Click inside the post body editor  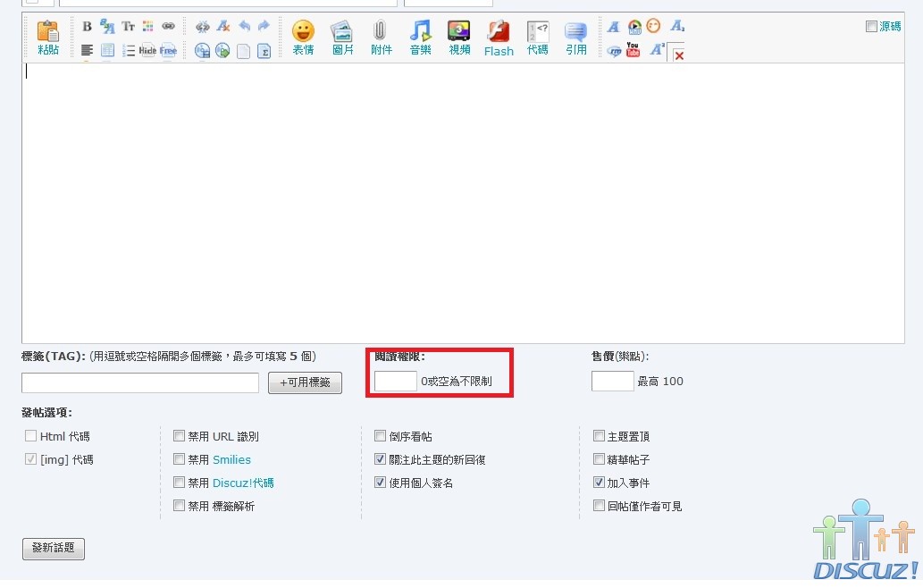click(463, 203)
